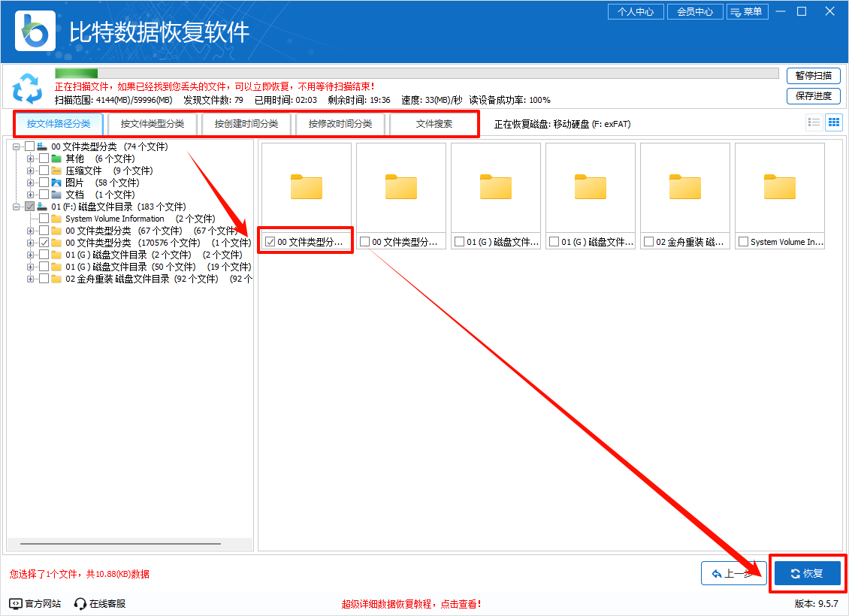This screenshot has width=849, height=616.
Task: Uncheck the first folder thumbnail checkbox
Action: coord(270,242)
